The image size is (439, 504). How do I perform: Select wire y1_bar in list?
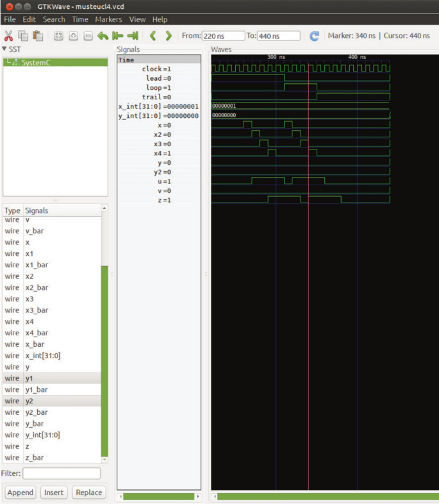click(x=52, y=390)
